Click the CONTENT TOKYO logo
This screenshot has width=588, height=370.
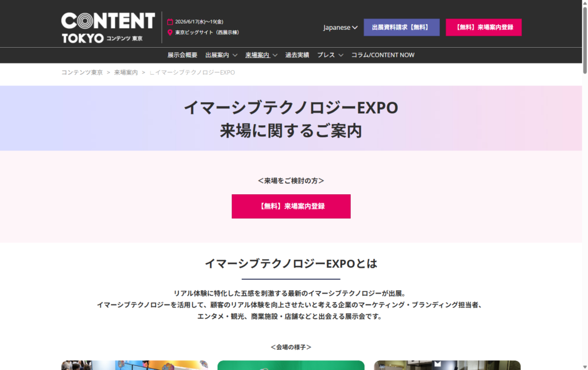point(107,27)
